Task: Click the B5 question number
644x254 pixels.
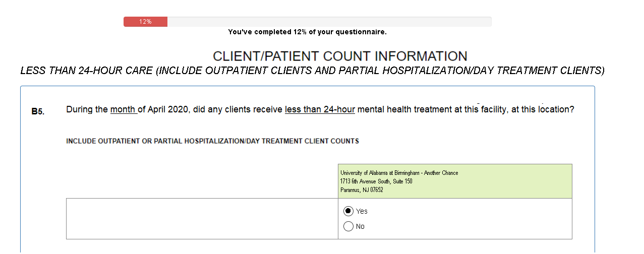Action: coord(38,111)
